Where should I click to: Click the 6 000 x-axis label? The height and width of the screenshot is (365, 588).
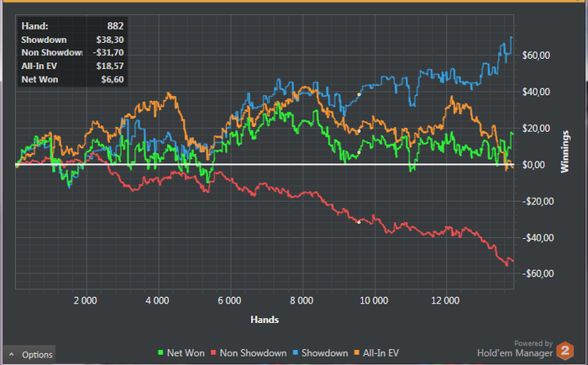(229, 300)
